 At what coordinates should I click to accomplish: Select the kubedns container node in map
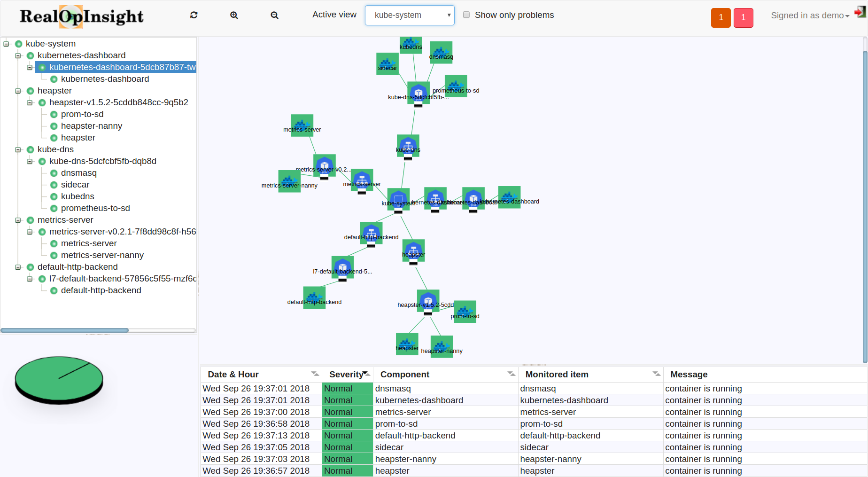(x=411, y=44)
